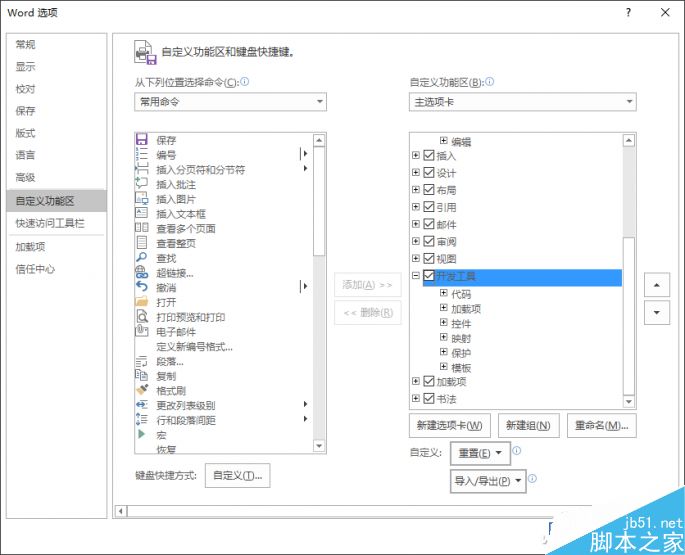The image size is (685, 555).
Task: Click the Undo arrow icon
Action: coord(142,287)
